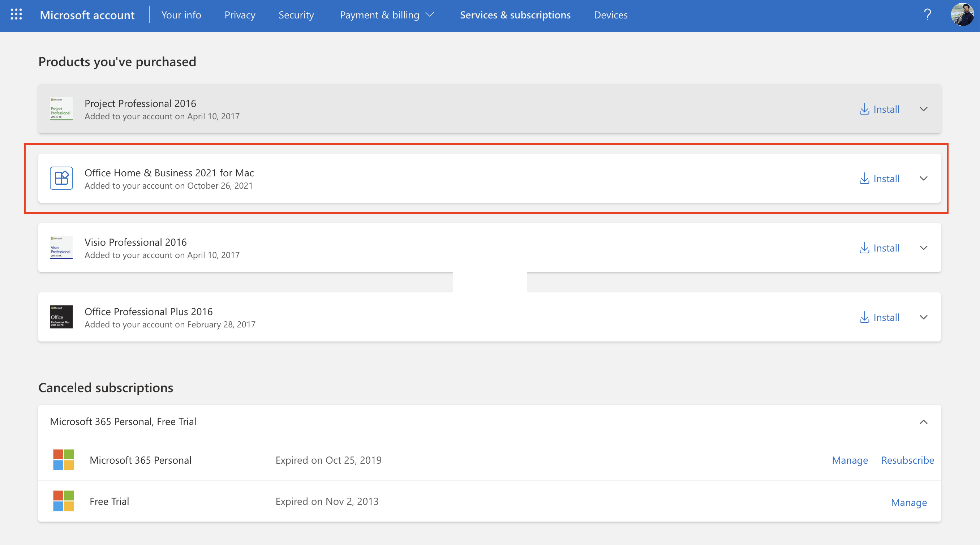
Task: Expand Project Professional 2016 details chevron
Action: coord(923,109)
